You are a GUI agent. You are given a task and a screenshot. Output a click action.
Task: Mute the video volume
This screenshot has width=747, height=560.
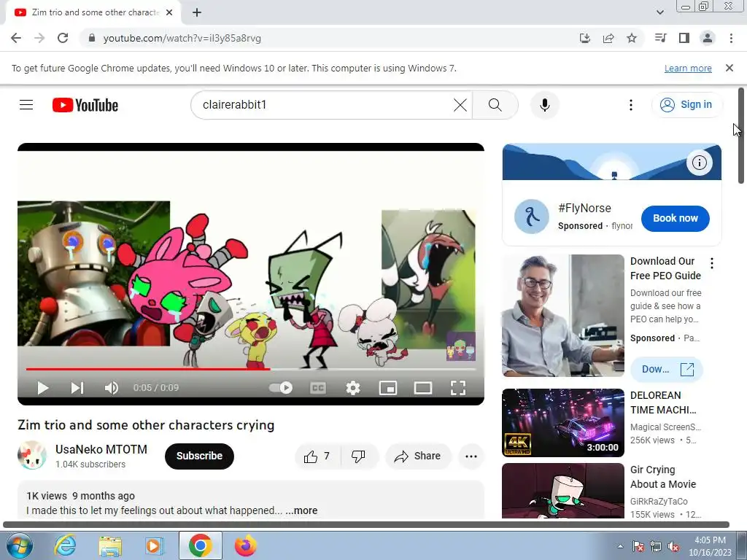[x=111, y=388]
